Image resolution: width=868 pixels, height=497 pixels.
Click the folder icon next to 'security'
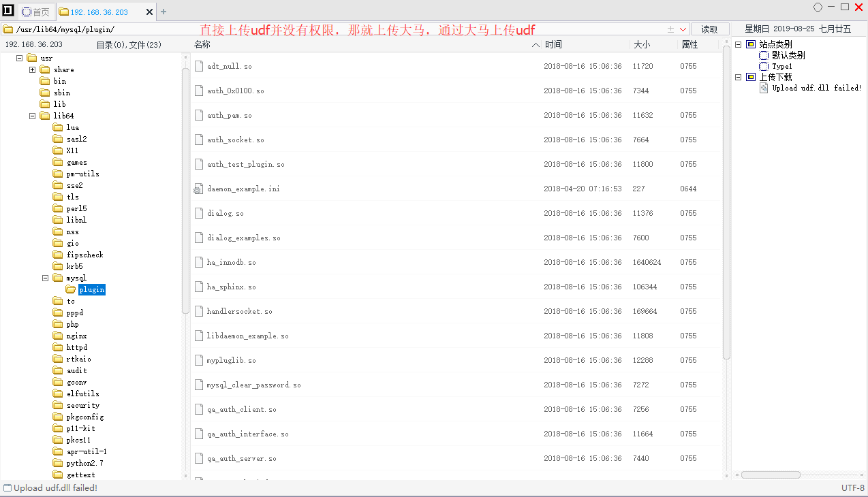[58, 405]
